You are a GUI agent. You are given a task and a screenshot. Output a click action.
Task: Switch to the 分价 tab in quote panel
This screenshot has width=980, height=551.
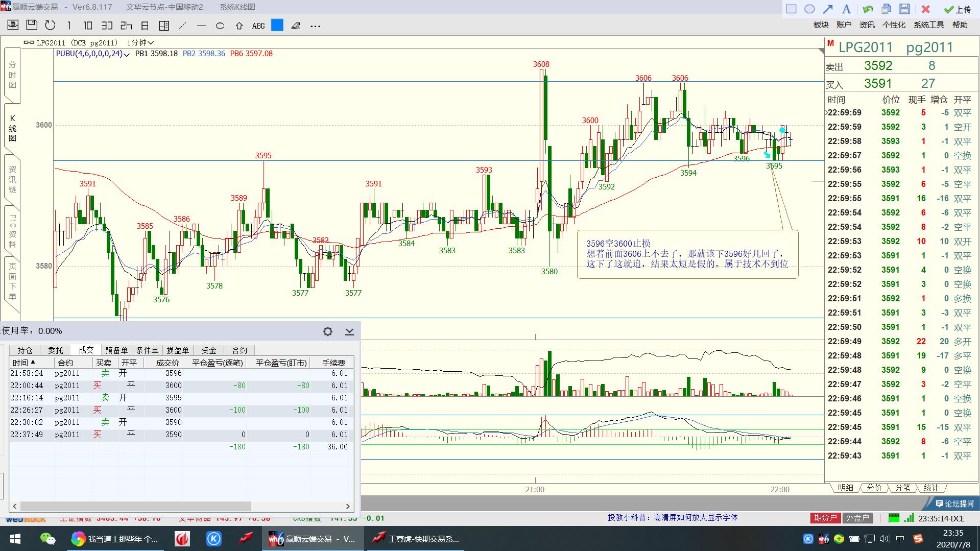(x=874, y=488)
